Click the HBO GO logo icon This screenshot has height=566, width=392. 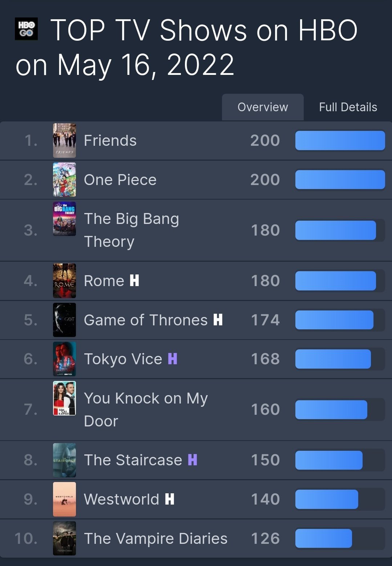click(26, 29)
